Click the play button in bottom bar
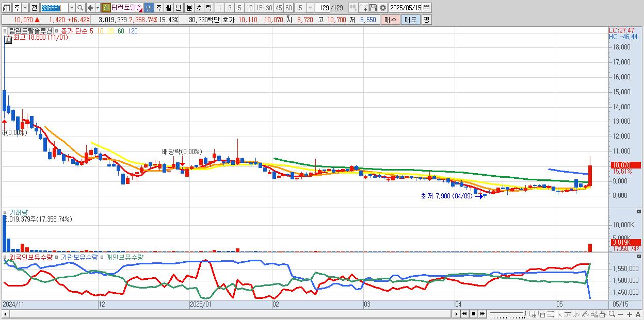 457,313
